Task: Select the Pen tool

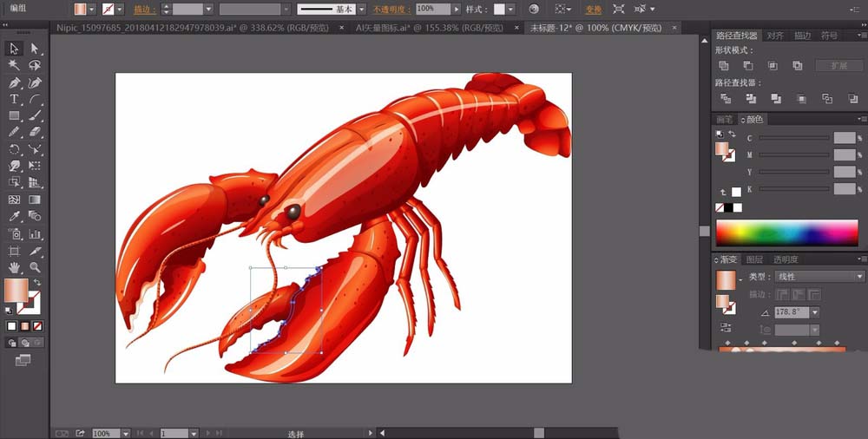Action: pos(14,82)
